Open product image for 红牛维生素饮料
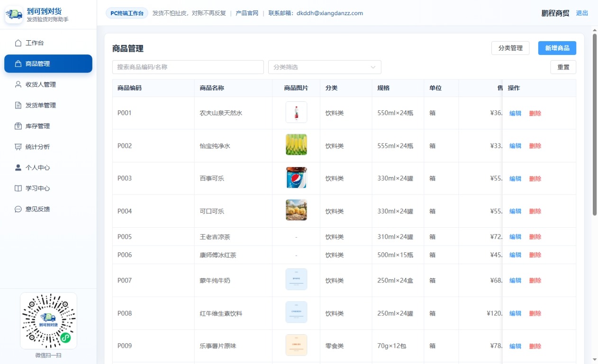Screen dimensions: 598x364 296,312
